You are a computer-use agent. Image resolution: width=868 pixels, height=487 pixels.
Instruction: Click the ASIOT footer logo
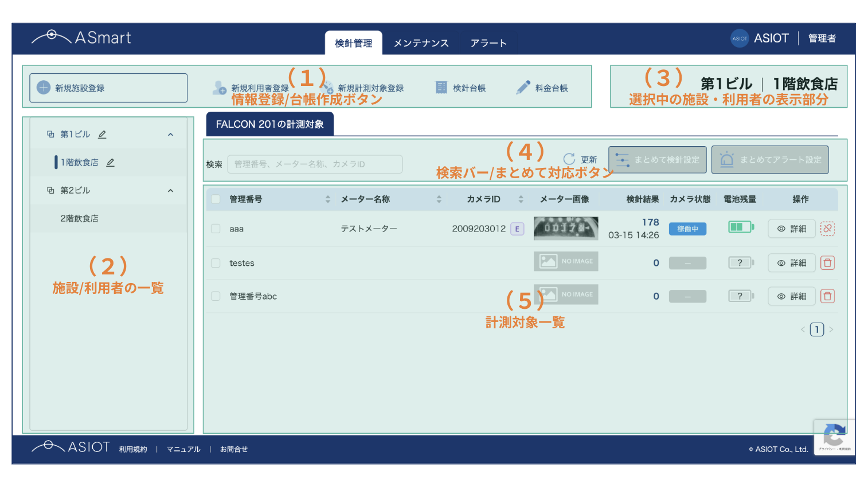[x=71, y=447]
